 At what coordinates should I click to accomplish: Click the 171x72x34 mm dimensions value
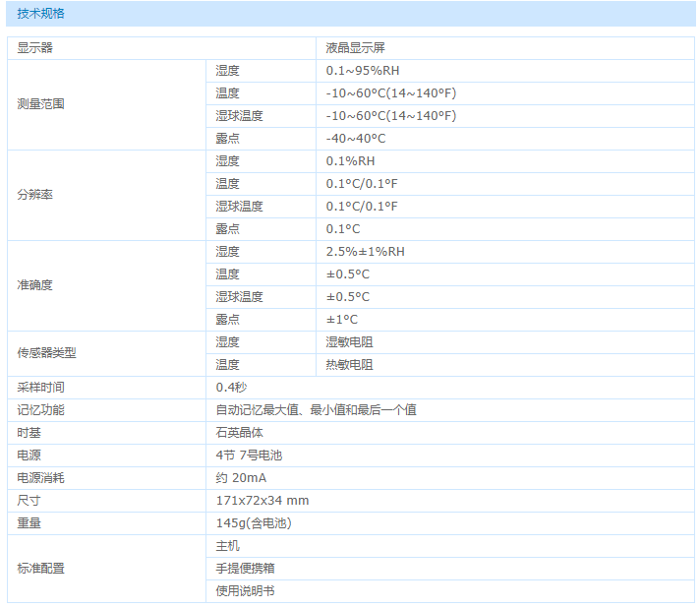coord(262,501)
